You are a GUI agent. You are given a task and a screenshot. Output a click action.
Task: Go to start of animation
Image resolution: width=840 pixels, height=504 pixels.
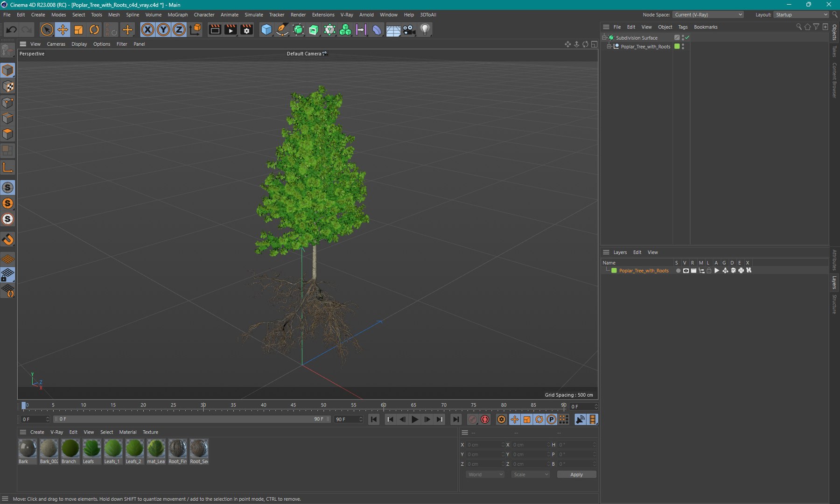(x=374, y=420)
